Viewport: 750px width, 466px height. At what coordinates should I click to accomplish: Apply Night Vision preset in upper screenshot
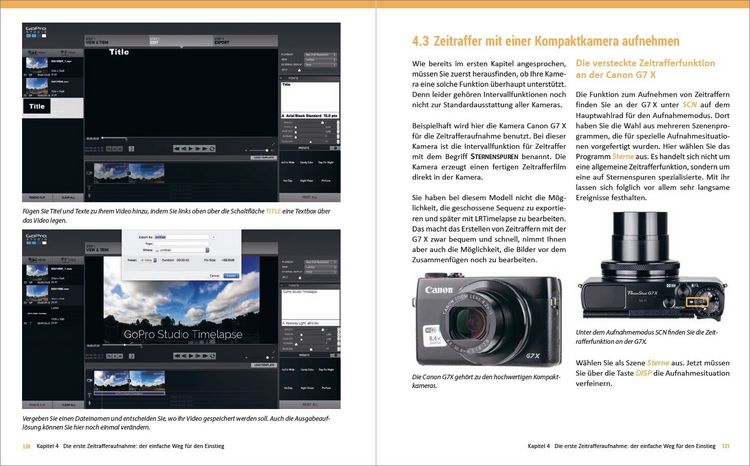[307, 181]
